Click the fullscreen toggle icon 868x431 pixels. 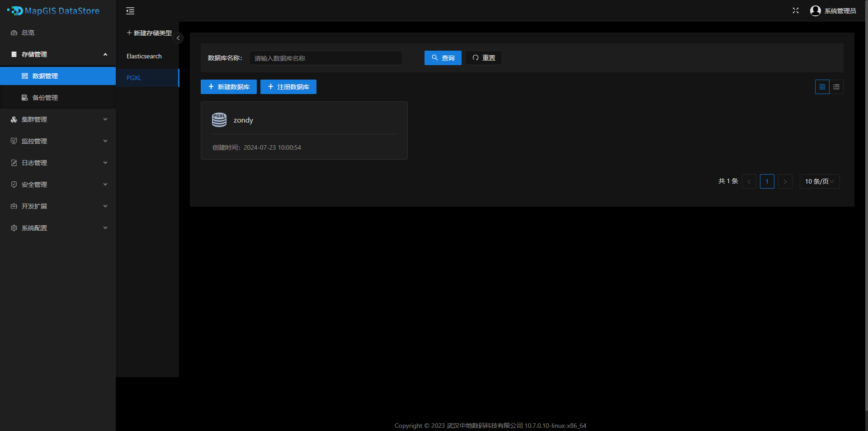point(796,10)
